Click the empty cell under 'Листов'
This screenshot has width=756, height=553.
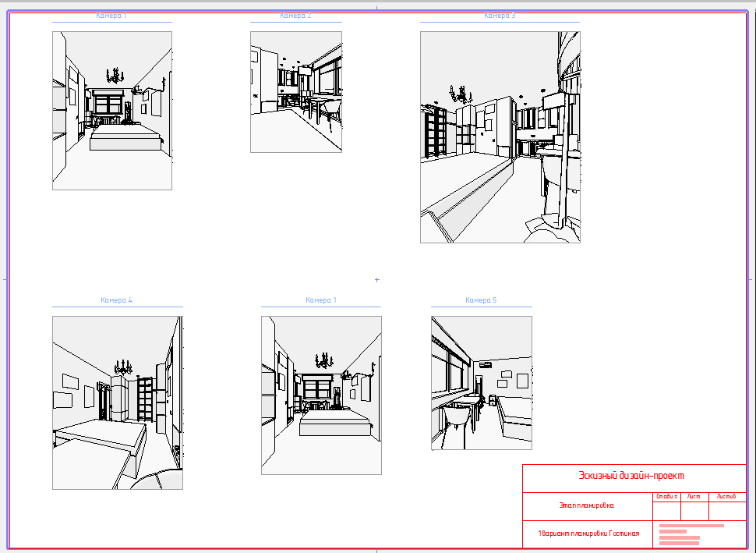coord(727,511)
